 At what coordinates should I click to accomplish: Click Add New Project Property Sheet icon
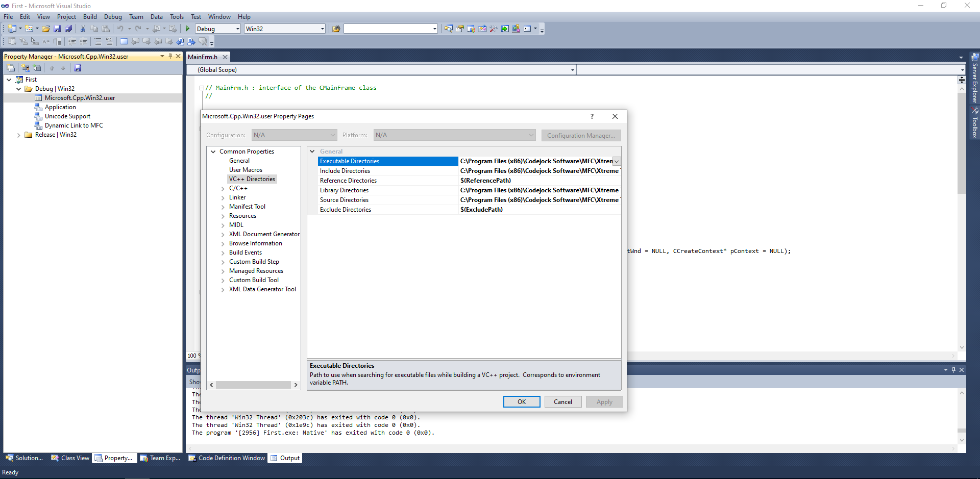click(x=25, y=68)
